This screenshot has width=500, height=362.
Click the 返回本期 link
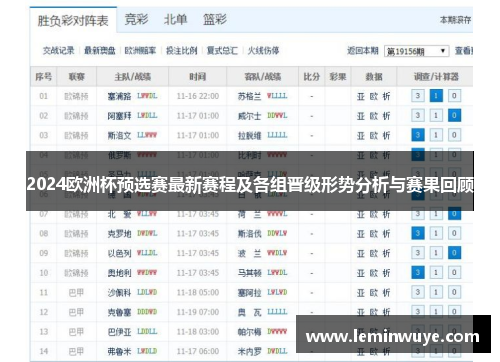[x=363, y=51]
